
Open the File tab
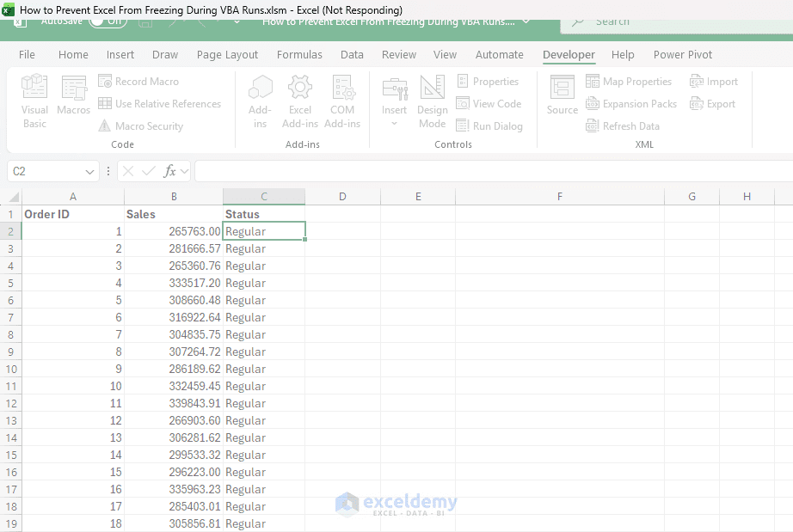[27, 54]
